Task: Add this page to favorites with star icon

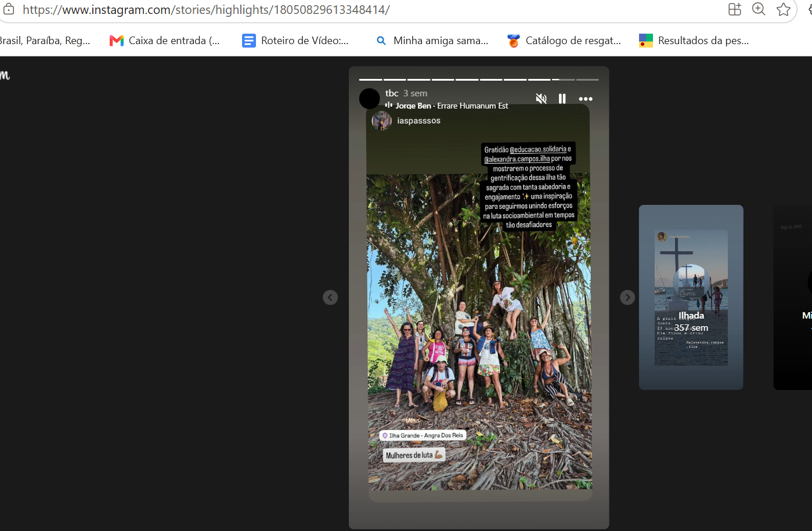Action: 784,9
